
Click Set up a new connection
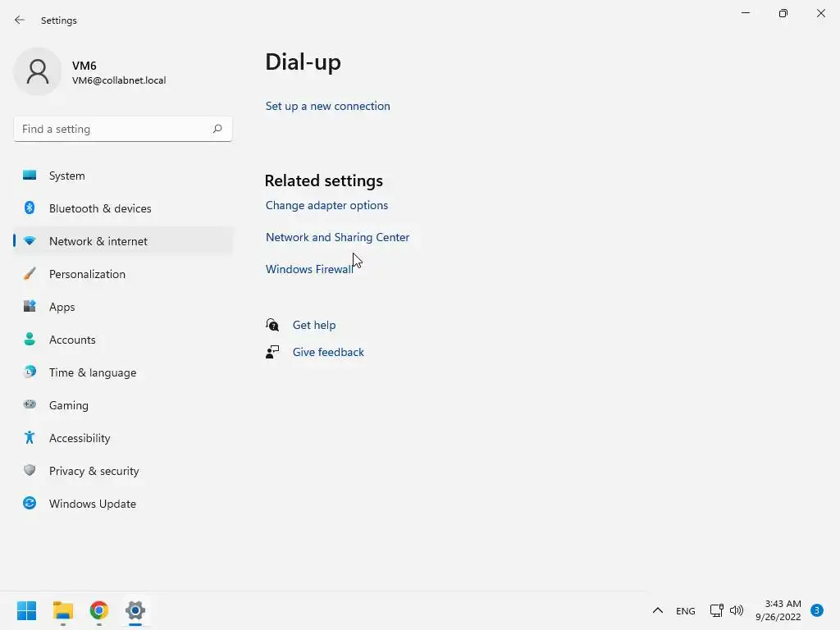click(x=328, y=106)
